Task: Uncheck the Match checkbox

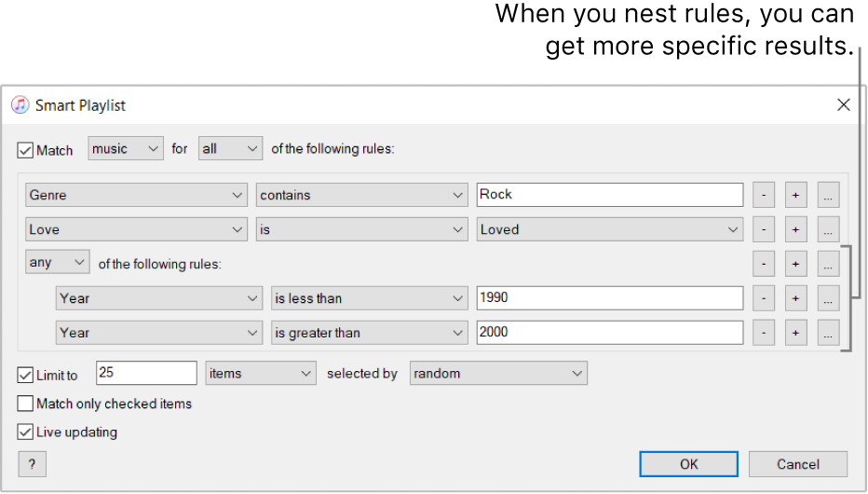Action: (x=25, y=149)
